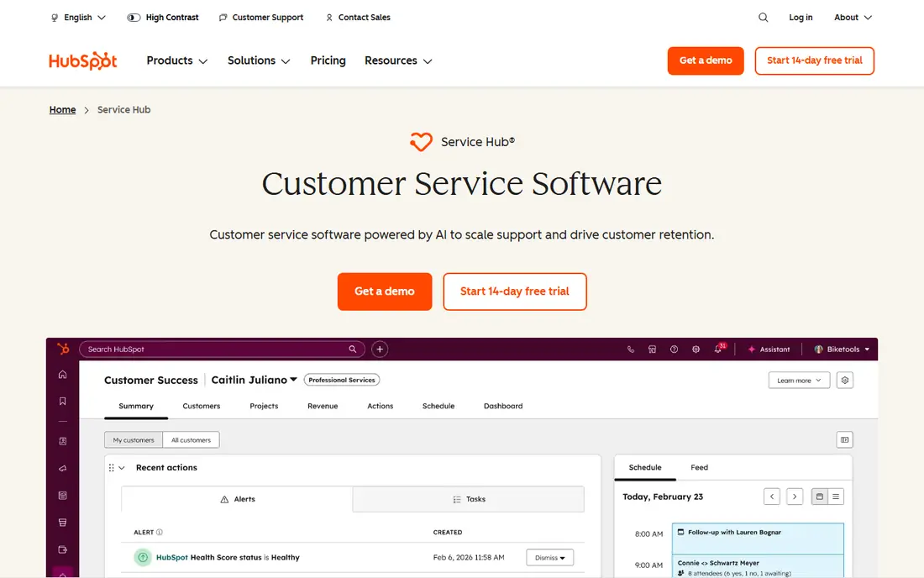The image size is (924, 578).
Task: Open the Caitlin Juliano dropdown
Action: [x=254, y=380]
